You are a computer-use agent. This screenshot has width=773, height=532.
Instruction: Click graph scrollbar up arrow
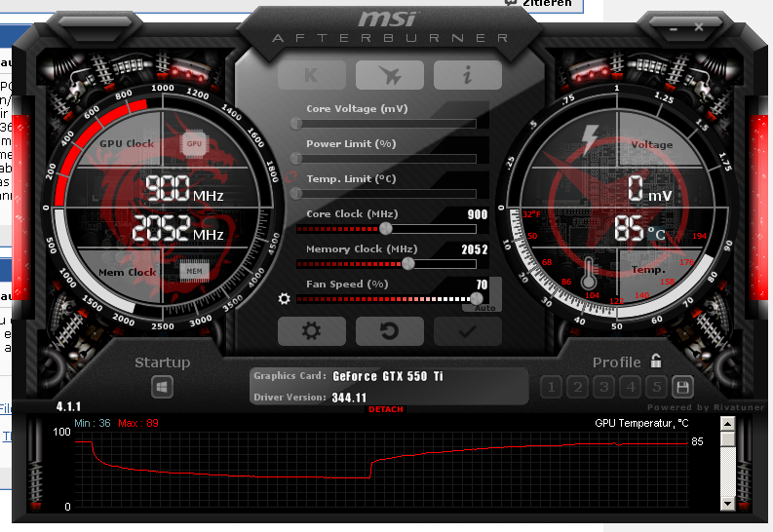point(727,423)
